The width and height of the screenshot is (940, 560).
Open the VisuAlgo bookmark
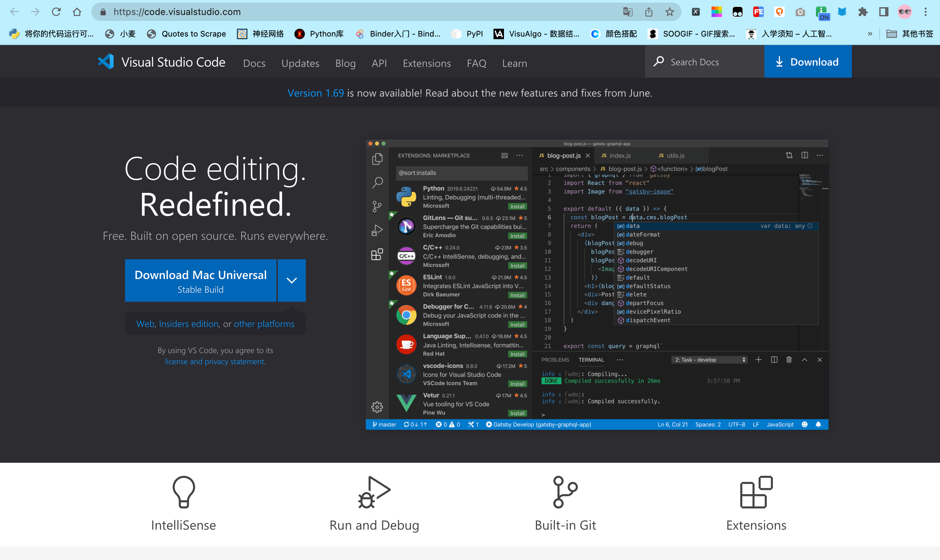(x=536, y=34)
